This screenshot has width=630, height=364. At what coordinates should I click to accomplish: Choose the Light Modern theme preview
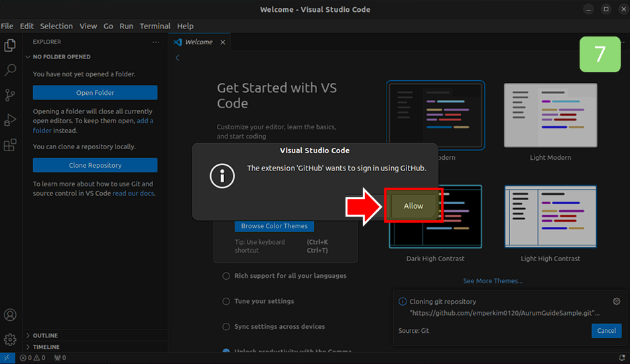pyautogui.click(x=550, y=115)
